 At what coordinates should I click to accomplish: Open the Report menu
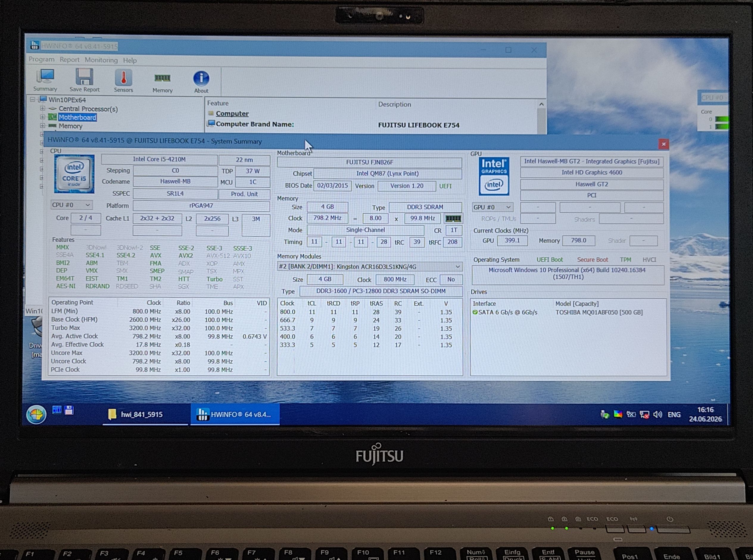click(69, 60)
